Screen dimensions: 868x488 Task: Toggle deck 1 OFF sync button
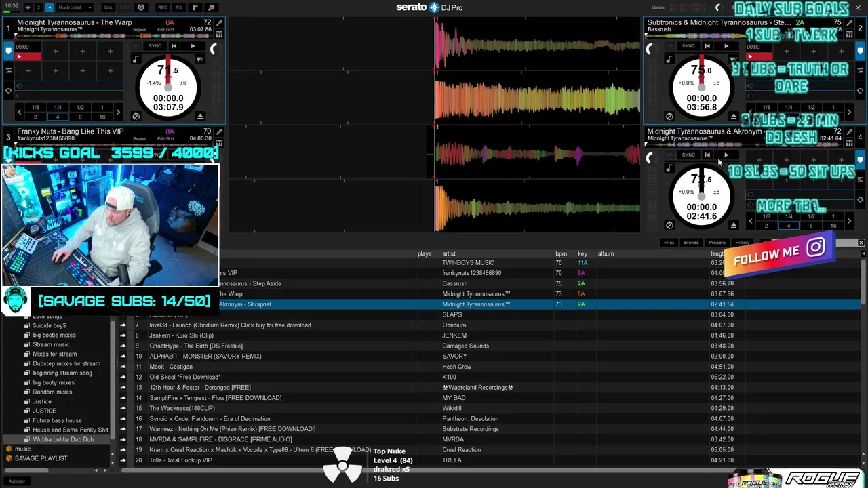click(x=136, y=46)
